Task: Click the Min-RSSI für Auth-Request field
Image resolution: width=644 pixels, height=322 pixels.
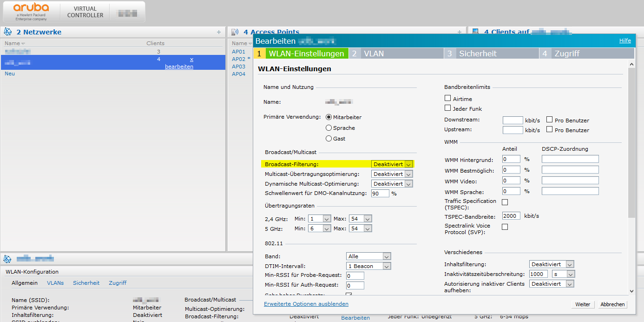Action: pyautogui.click(x=355, y=285)
